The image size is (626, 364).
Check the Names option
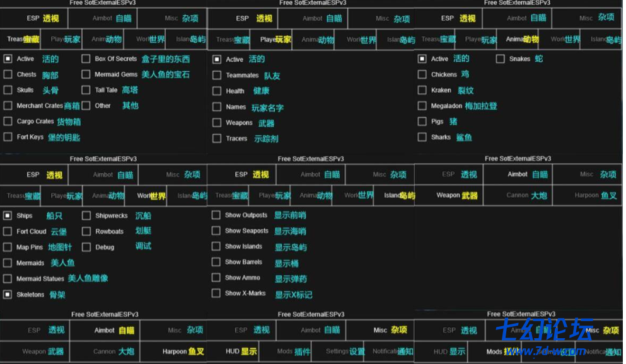coord(217,107)
